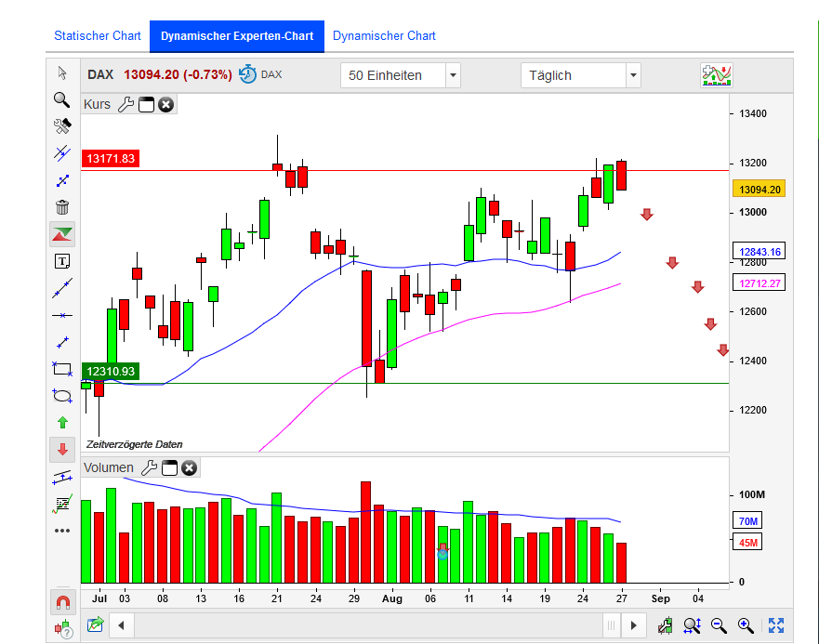Click the Volumen panel title
The height and width of the screenshot is (644, 819).
(x=109, y=467)
